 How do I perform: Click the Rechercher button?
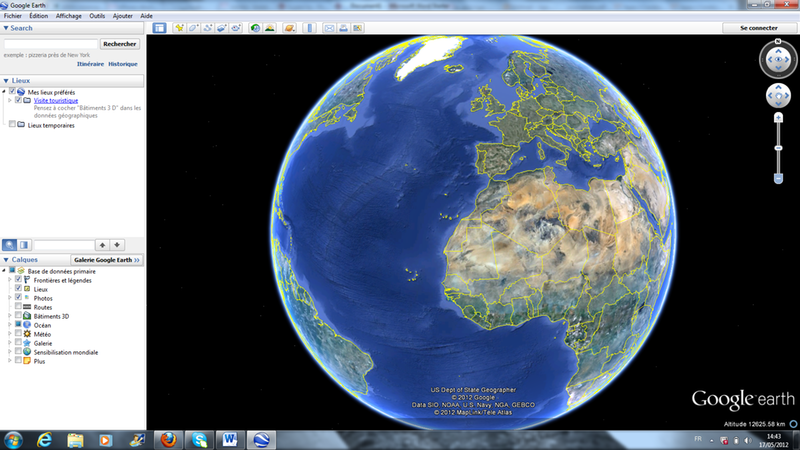pyautogui.click(x=120, y=44)
